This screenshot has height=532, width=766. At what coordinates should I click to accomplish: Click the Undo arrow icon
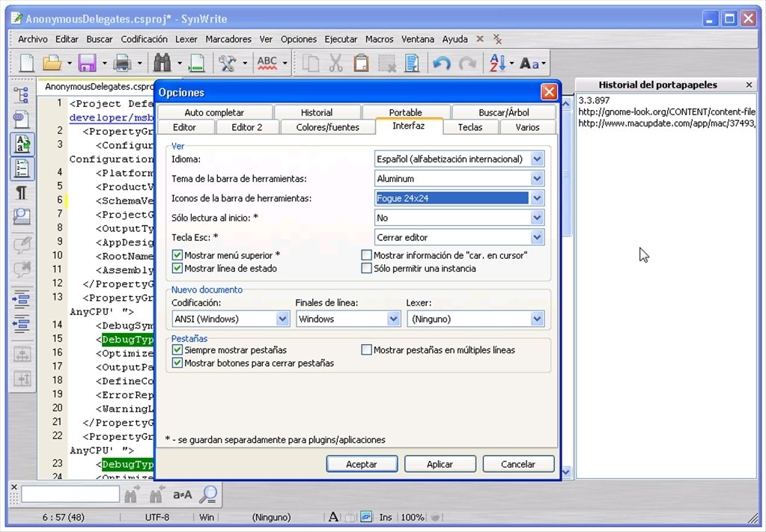tap(442, 63)
